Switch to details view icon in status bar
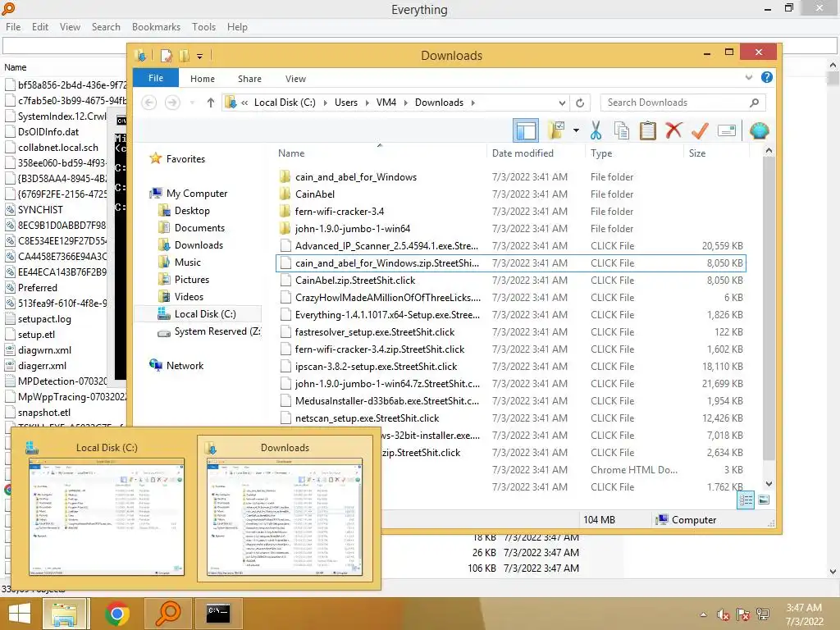Image resolution: width=840 pixels, height=630 pixels. coord(746,500)
